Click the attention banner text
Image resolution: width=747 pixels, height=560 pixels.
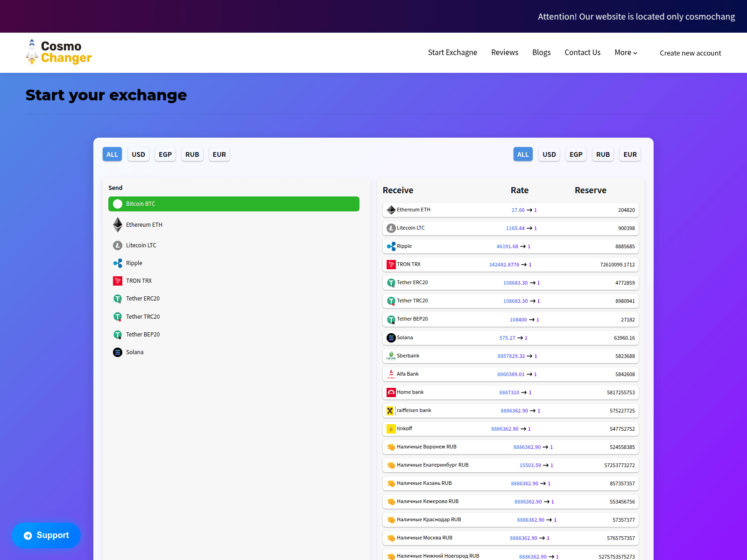coord(636,17)
